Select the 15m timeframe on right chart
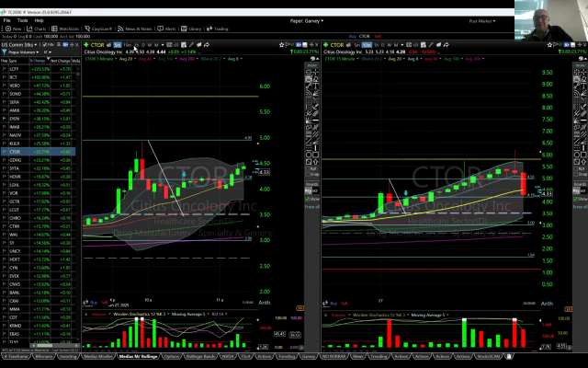 tap(367, 45)
